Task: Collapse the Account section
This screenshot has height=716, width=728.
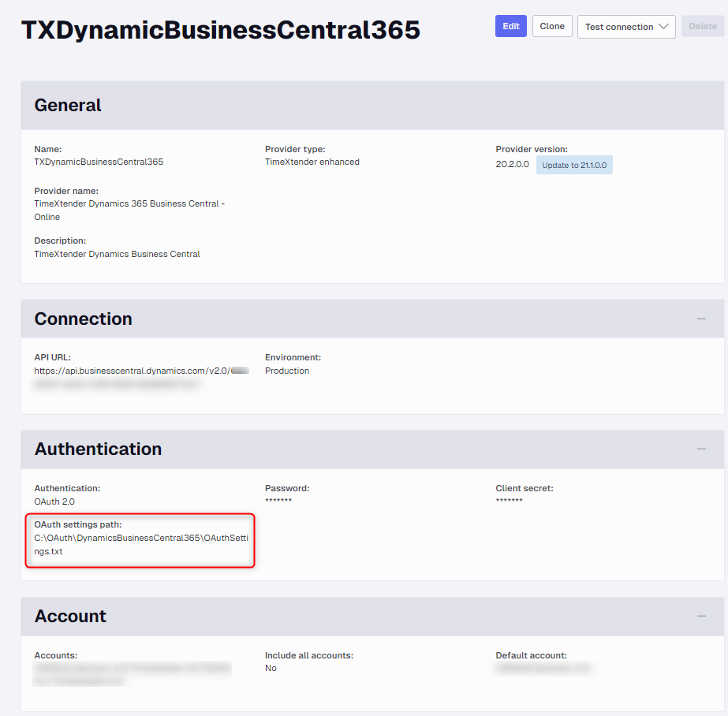Action: [701, 616]
